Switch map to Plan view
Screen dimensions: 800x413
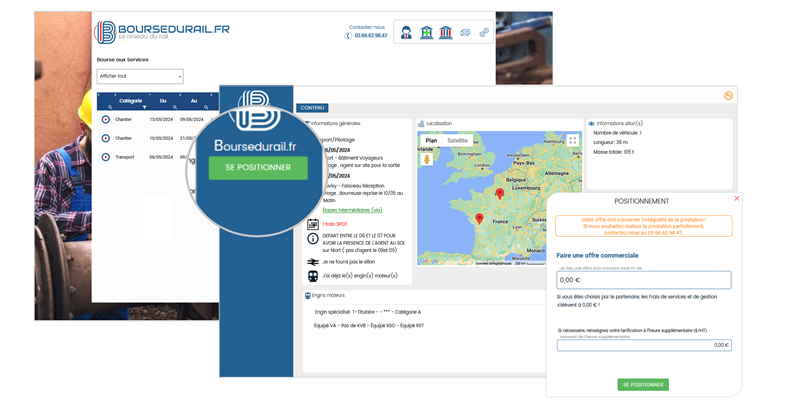point(431,140)
